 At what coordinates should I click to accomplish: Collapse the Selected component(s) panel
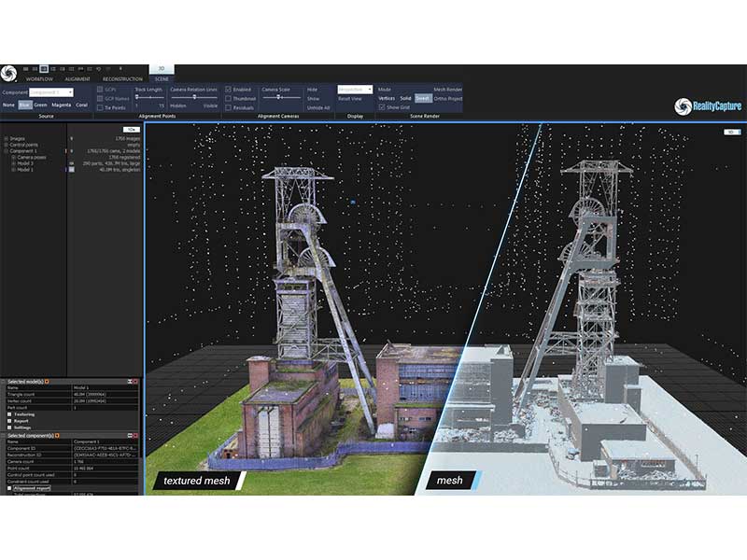(130, 435)
